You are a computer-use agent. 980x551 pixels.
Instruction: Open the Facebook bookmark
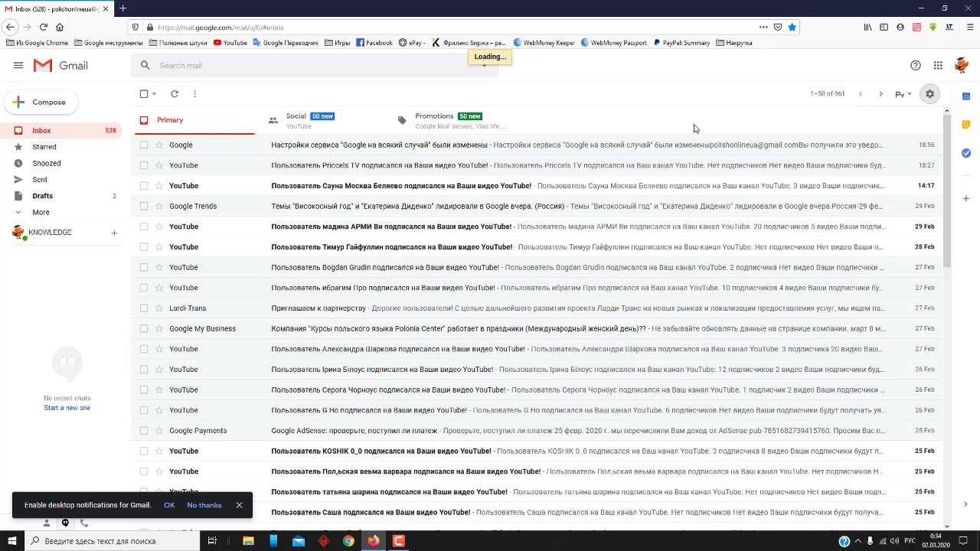click(374, 43)
